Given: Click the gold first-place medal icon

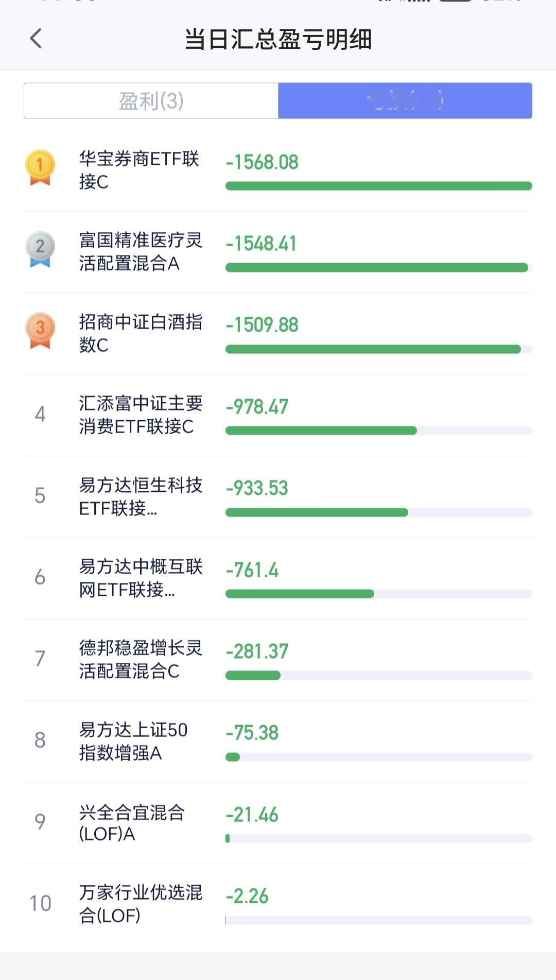Looking at the screenshot, I should click(40, 168).
